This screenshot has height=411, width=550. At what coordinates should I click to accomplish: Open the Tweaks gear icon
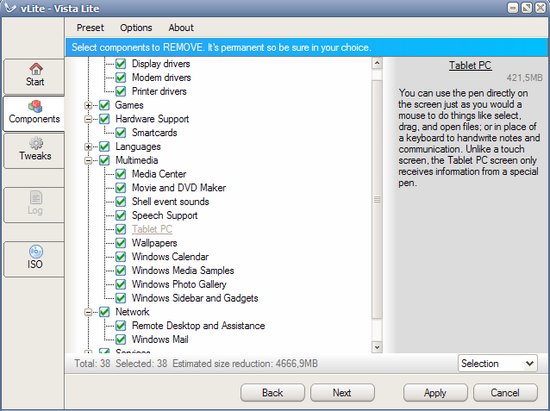36,143
